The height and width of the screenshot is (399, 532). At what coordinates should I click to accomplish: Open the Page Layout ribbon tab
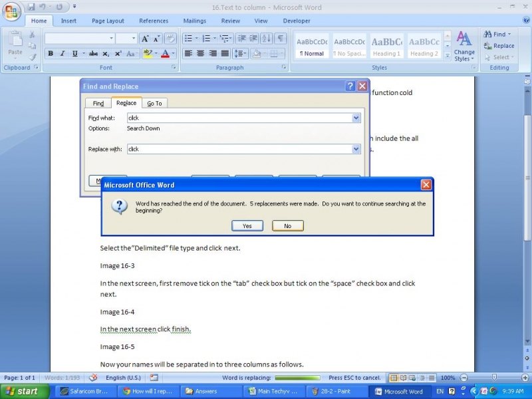[108, 21]
